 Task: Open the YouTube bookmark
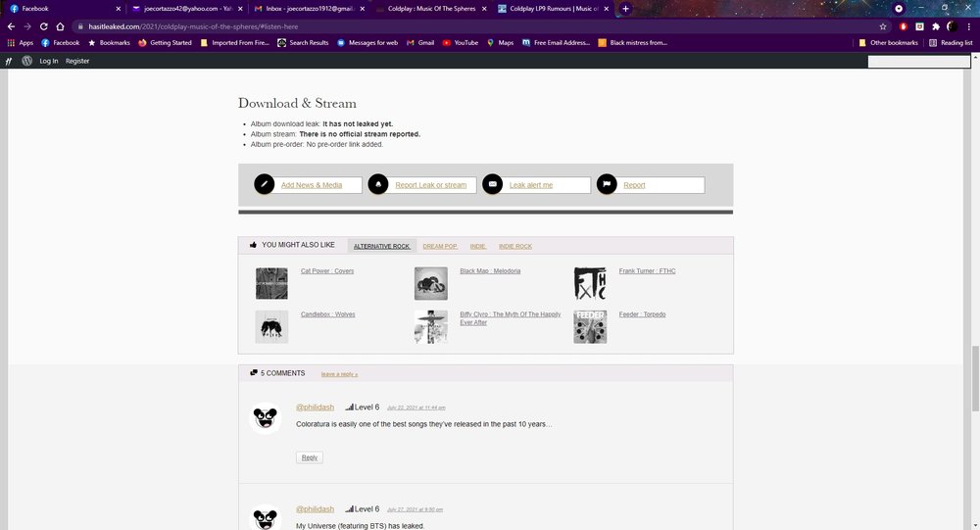460,42
